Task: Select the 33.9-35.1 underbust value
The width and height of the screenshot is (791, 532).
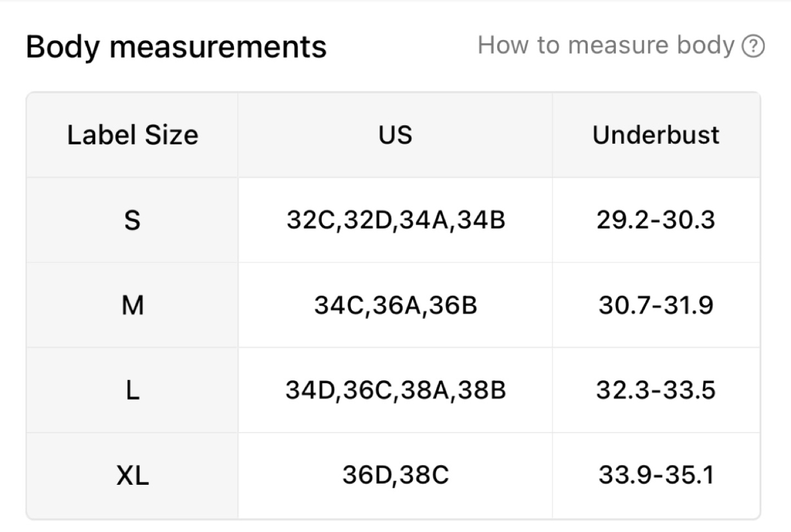Action: 656,475
